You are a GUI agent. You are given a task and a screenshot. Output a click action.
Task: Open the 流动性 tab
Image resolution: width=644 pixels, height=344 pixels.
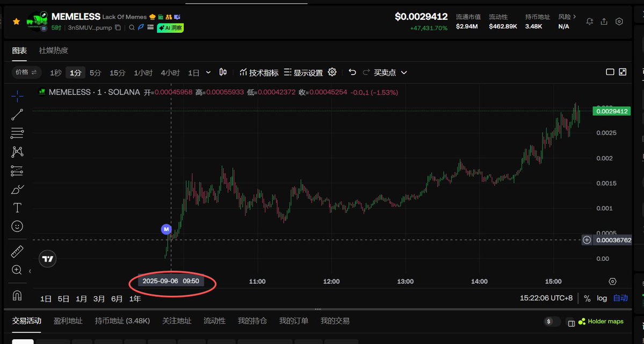pos(214,321)
